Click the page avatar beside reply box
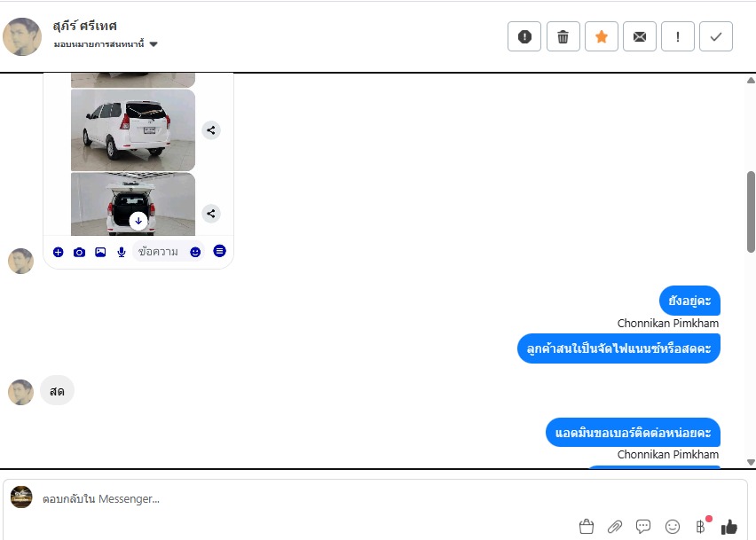The height and width of the screenshot is (540, 756). tap(21, 497)
